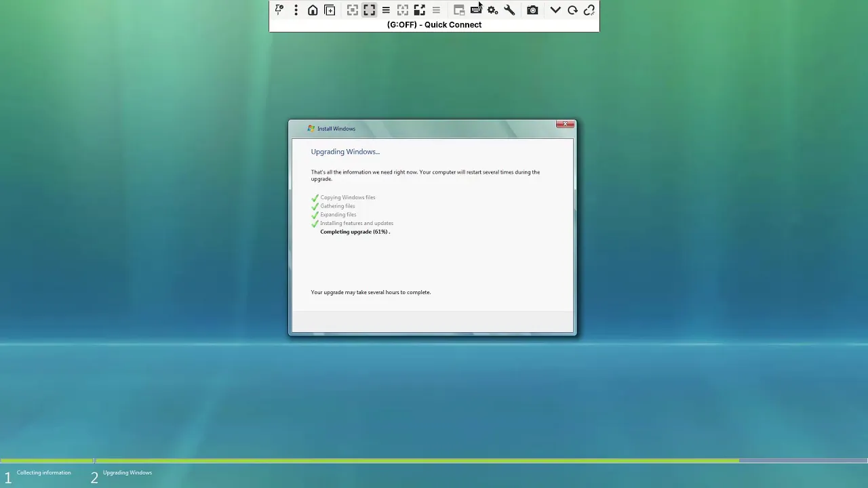The height and width of the screenshot is (488, 868).
Task: Toggle the fit-to-window icon left of brackets
Action: tap(353, 9)
